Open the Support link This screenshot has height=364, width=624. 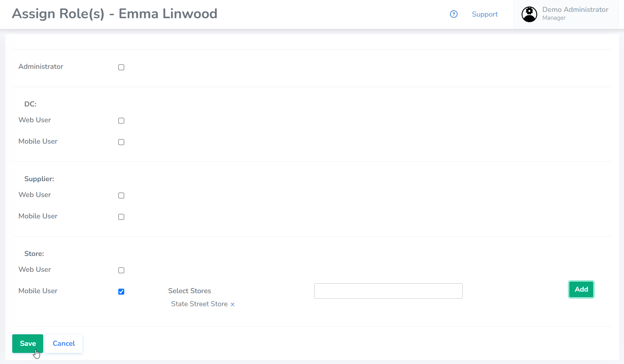pos(484,14)
